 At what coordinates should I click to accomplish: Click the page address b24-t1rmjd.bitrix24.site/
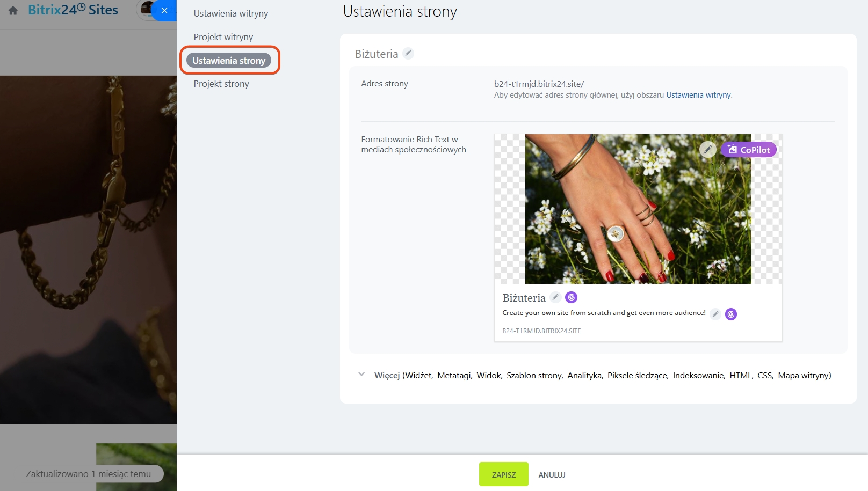pyautogui.click(x=539, y=84)
